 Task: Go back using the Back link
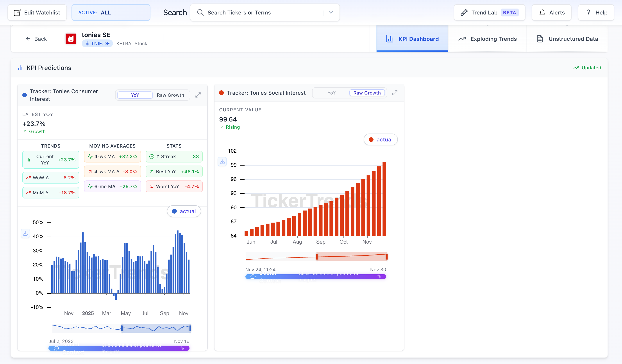(x=36, y=39)
